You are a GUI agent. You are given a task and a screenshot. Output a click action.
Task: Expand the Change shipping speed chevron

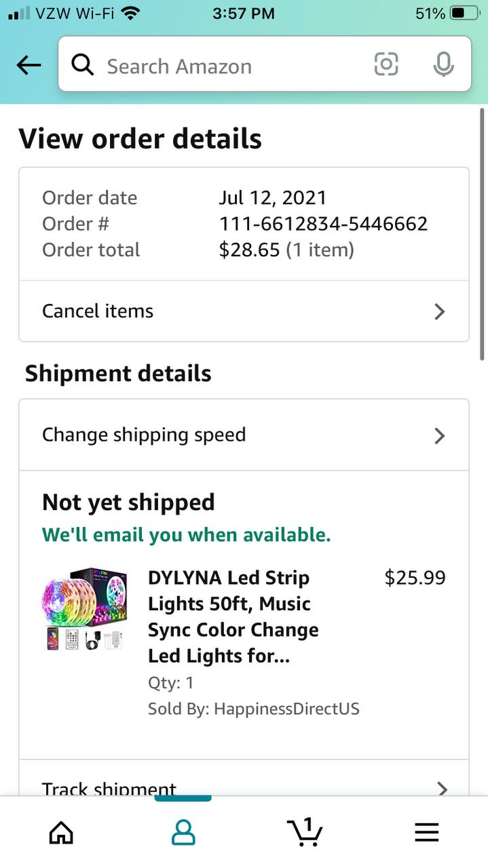pyautogui.click(x=440, y=435)
